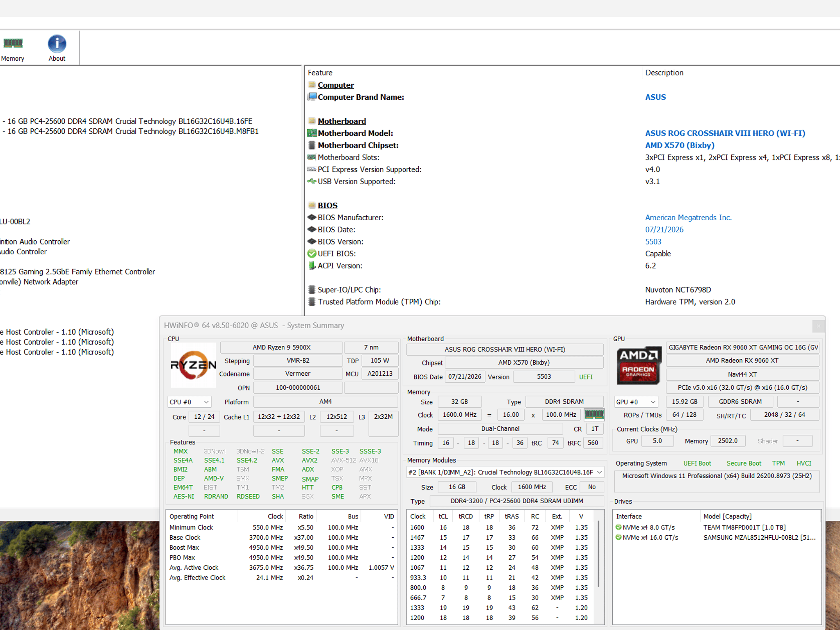Click the Description column header

pyautogui.click(x=742, y=73)
